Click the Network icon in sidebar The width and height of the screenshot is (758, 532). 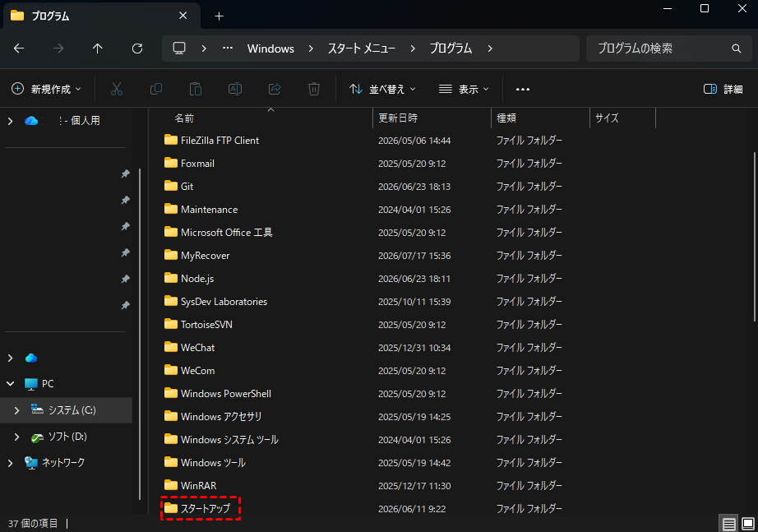(x=31, y=463)
